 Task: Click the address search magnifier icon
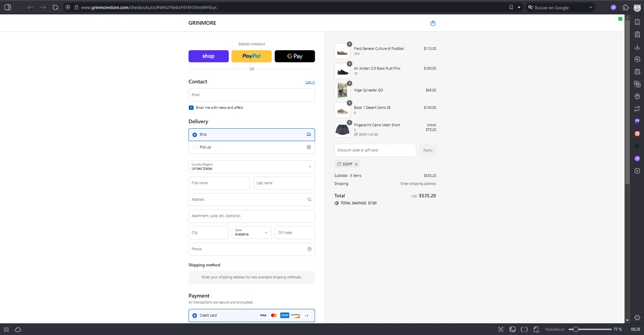pyautogui.click(x=309, y=199)
